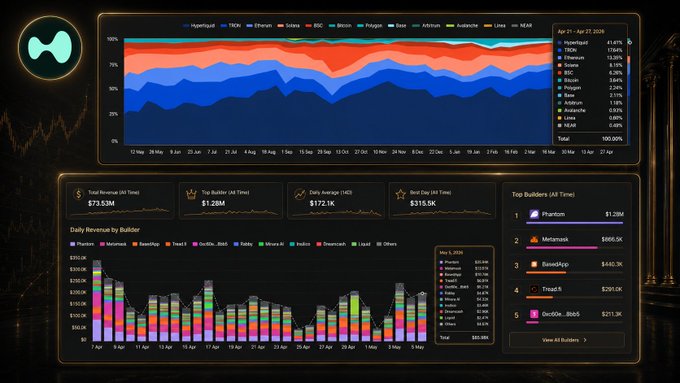This screenshot has width=680, height=383.
Task: Toggle Minara AI in the bar chart legend
Action: pyautogui.click(x=271, y=244)
